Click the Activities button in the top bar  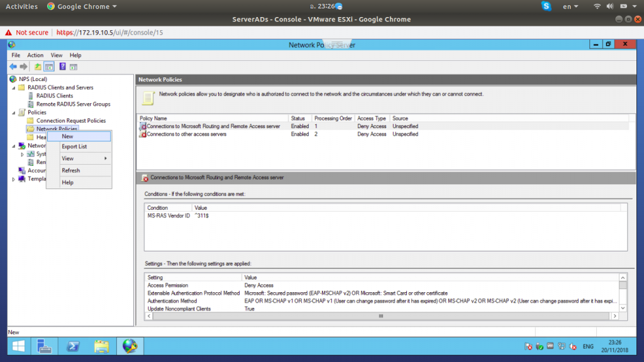tap(21, 6)
